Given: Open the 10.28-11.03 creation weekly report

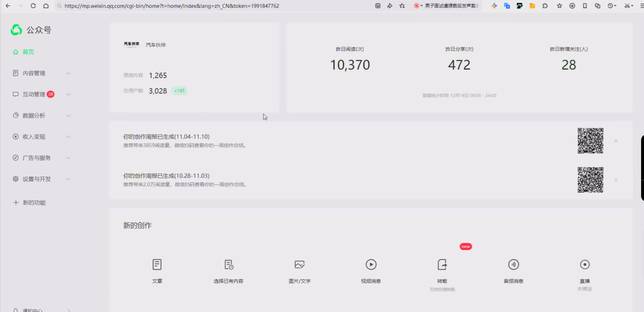Looking at the screenshot, I should click(166, 176).
